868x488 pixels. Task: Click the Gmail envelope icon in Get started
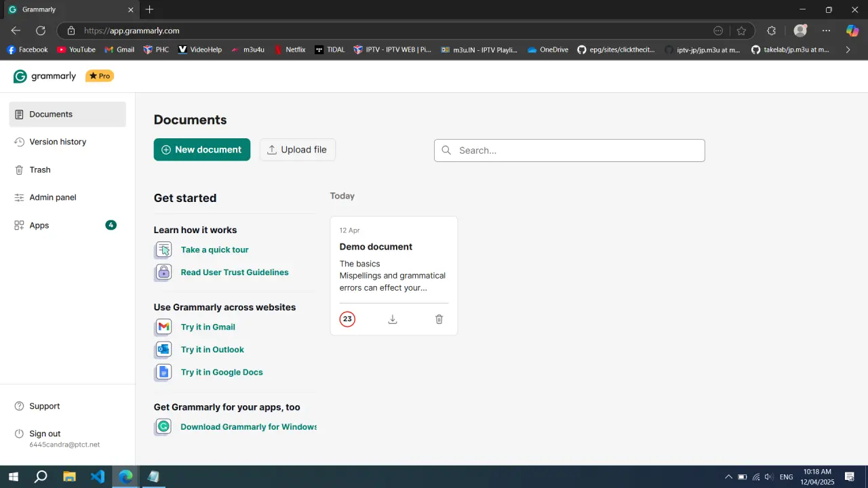click(x=163, y=327)
